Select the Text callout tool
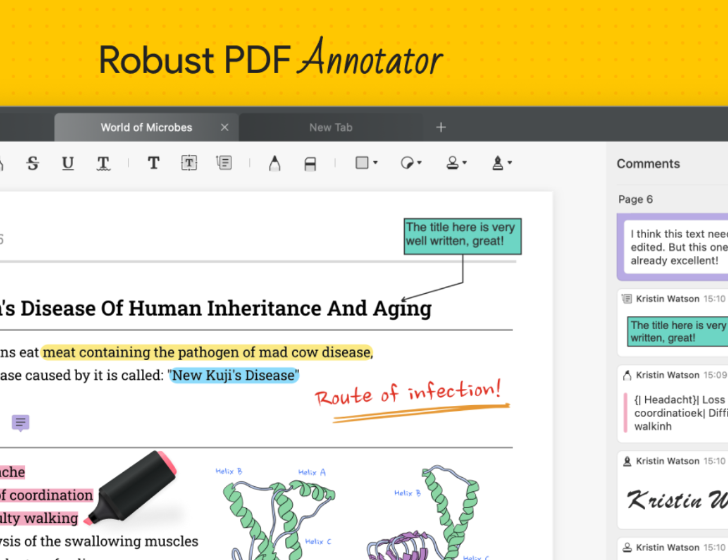Screen dimensions: 728x560 (x=224, y=163)
